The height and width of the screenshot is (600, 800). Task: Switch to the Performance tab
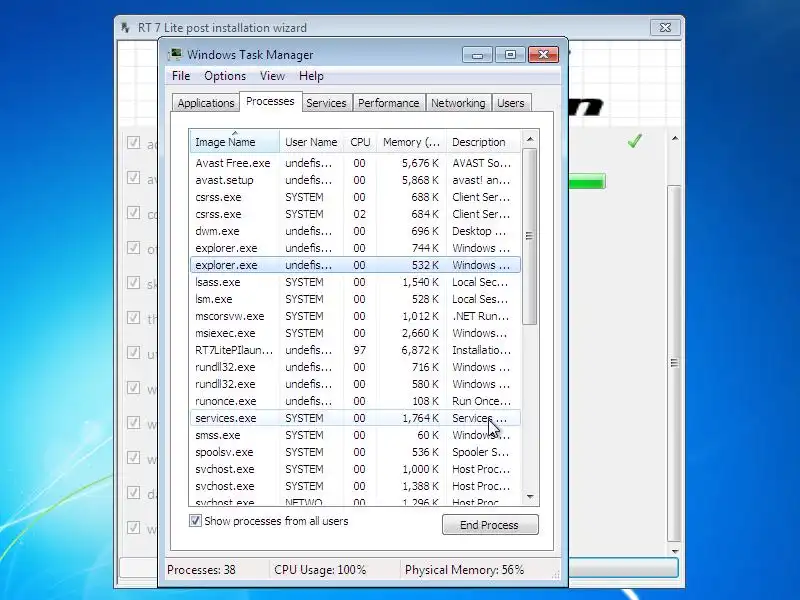tap(388, 103)
